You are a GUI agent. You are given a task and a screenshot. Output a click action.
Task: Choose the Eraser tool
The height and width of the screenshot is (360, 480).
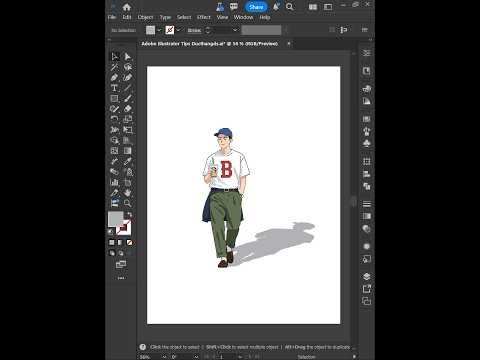tap(128, 109)
